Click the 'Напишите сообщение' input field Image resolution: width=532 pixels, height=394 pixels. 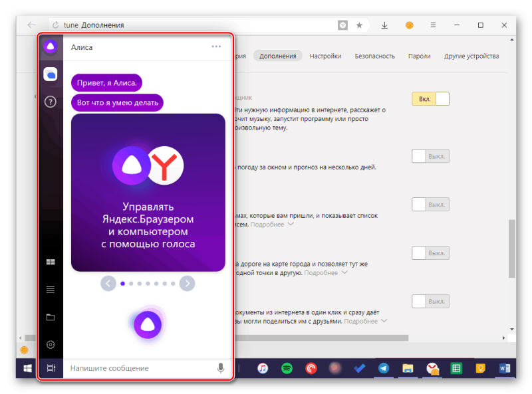(x=139, y=368)
